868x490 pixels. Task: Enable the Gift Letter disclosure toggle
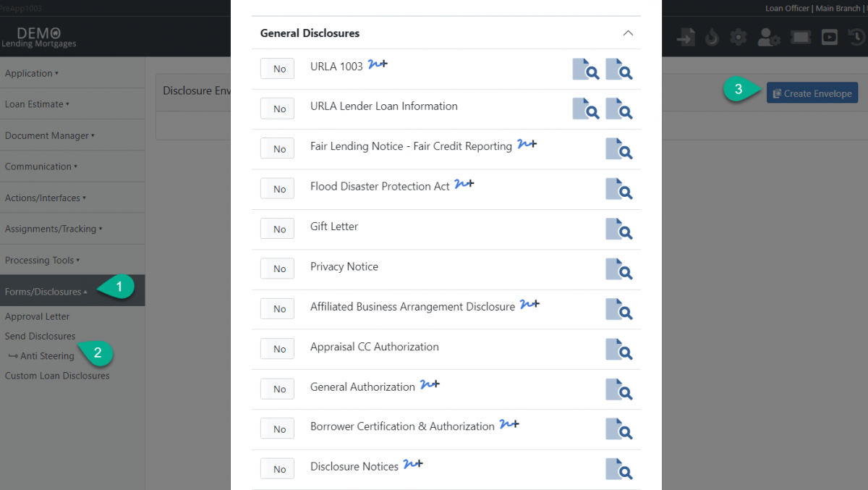click(277, 229)
